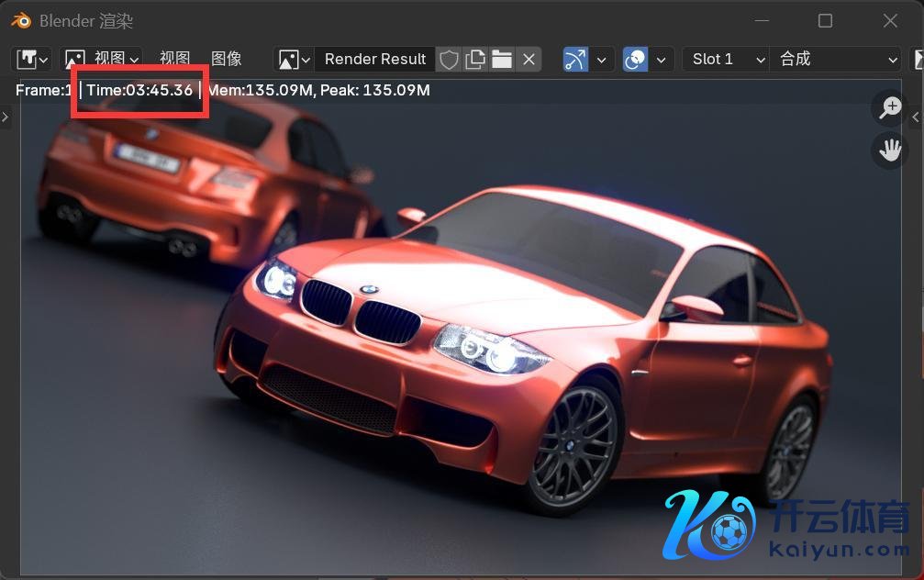The height and width of the screenshot is (580, 924).
Task: Expand the right sidebar region arrow
Action: tap(917, 117)
